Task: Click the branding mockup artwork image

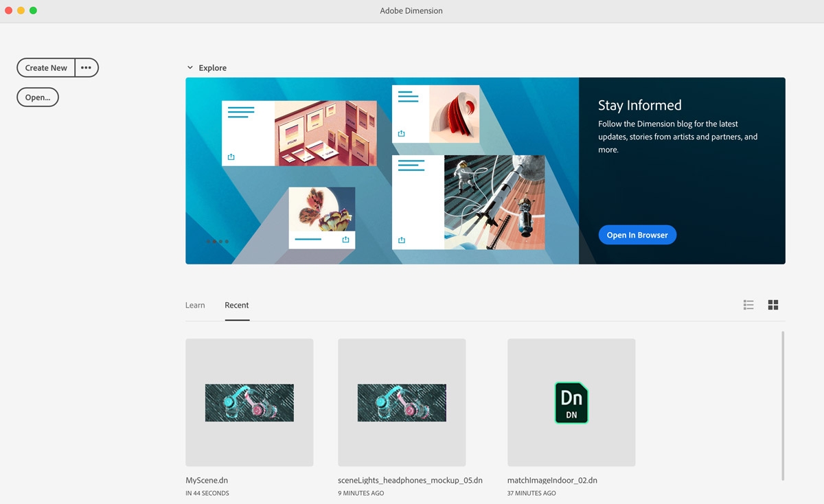Action: pos(325,133)
